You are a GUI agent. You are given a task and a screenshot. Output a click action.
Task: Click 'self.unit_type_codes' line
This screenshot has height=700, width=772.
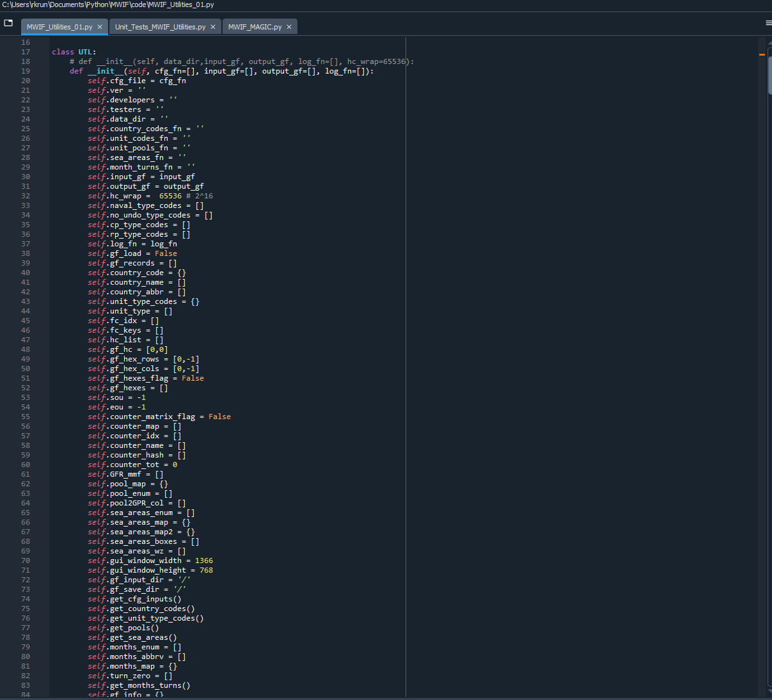click(x=144, y=301)
